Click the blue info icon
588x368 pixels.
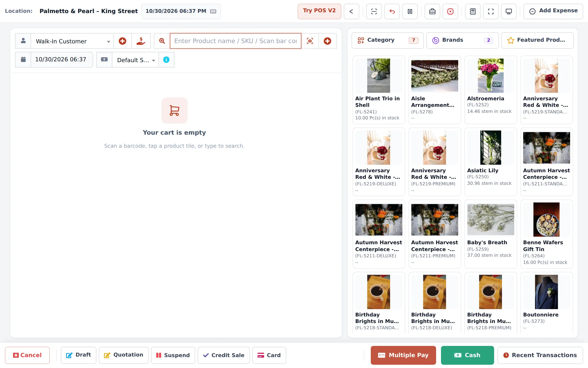click(x=166, y=60)
